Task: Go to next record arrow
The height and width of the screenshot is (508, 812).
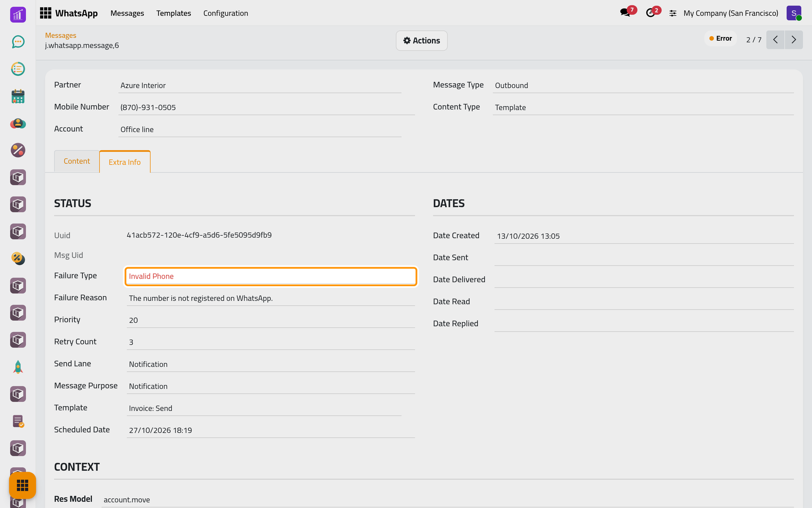Action: coord(794,40)
